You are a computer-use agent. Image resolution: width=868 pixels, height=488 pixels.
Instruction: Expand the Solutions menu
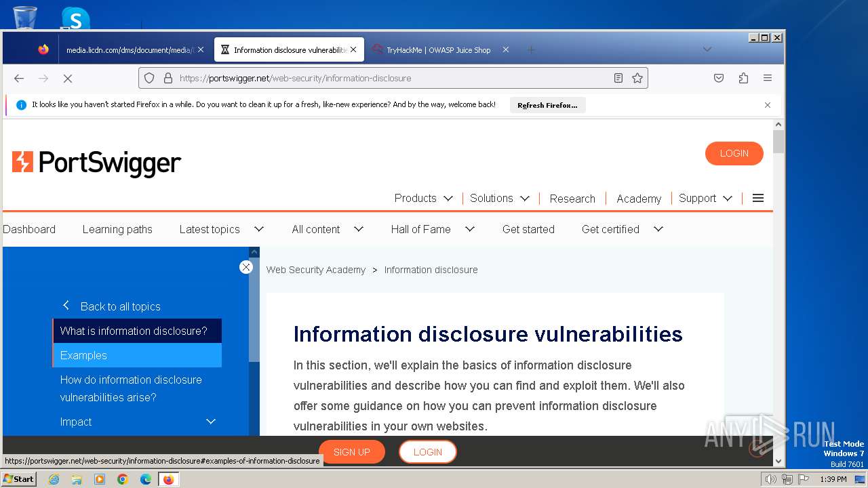(x=500, y=198)
